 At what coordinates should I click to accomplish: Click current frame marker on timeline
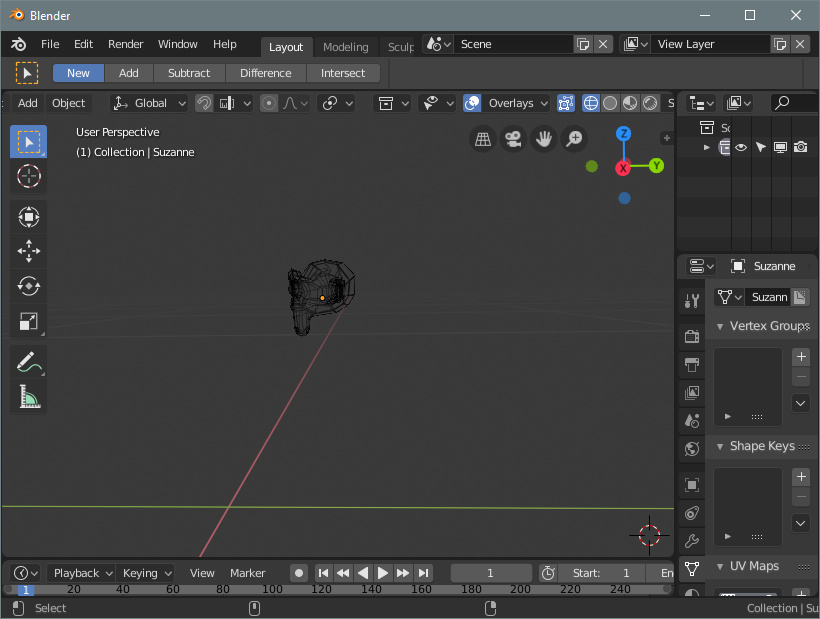coord(26,590)
